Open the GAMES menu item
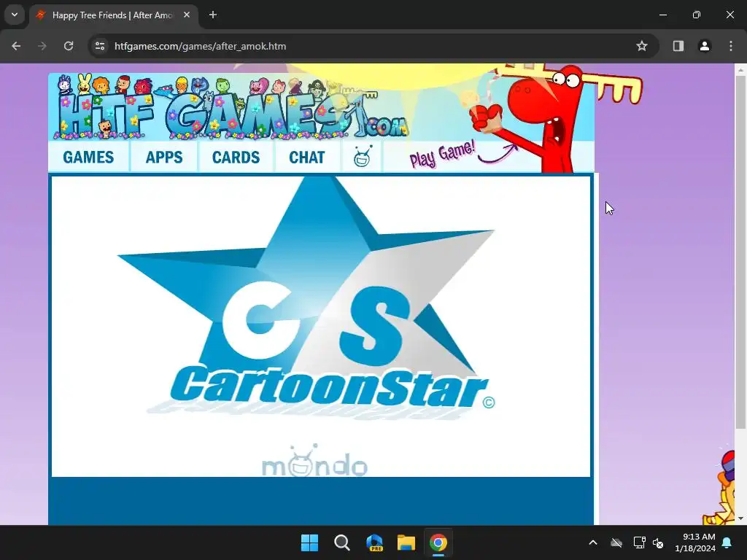This screenshot has height=560, width=747. coord(88,157)
